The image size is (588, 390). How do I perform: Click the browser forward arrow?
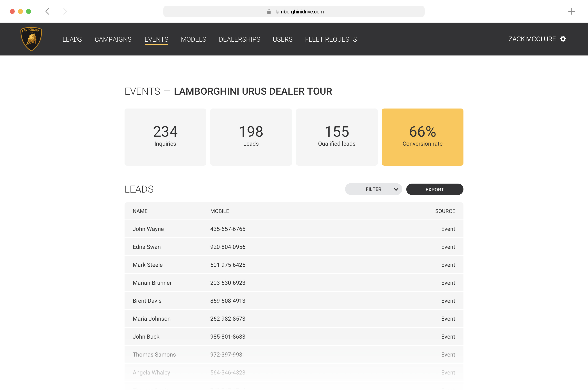tap(65, 11)
